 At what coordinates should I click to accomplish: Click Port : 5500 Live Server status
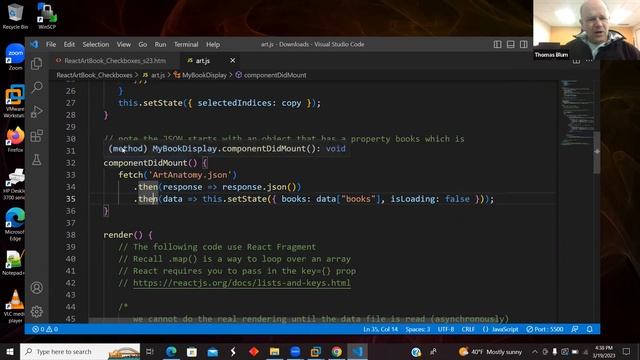544,329
